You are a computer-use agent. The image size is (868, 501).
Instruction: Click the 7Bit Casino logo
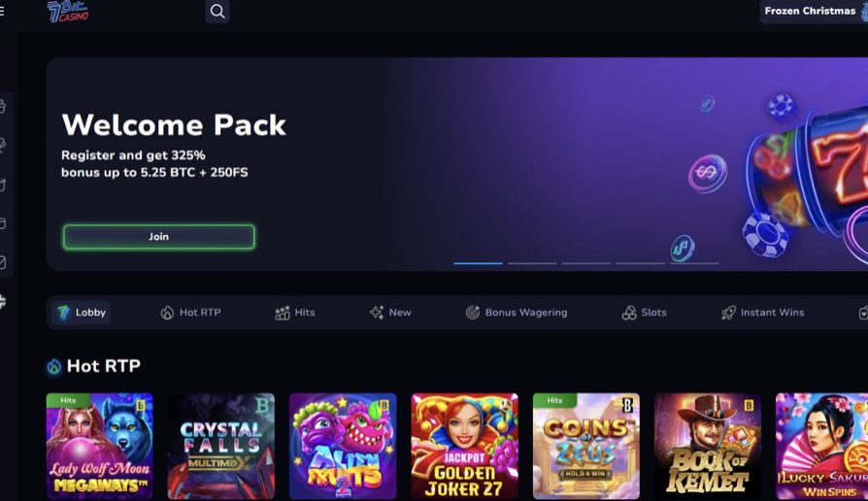click(68, 11)
